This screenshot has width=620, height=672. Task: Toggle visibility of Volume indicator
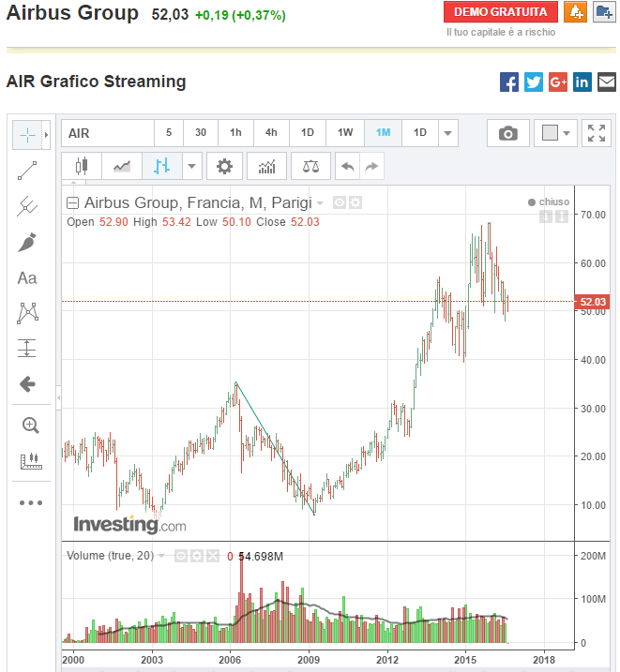pos(181,557)
